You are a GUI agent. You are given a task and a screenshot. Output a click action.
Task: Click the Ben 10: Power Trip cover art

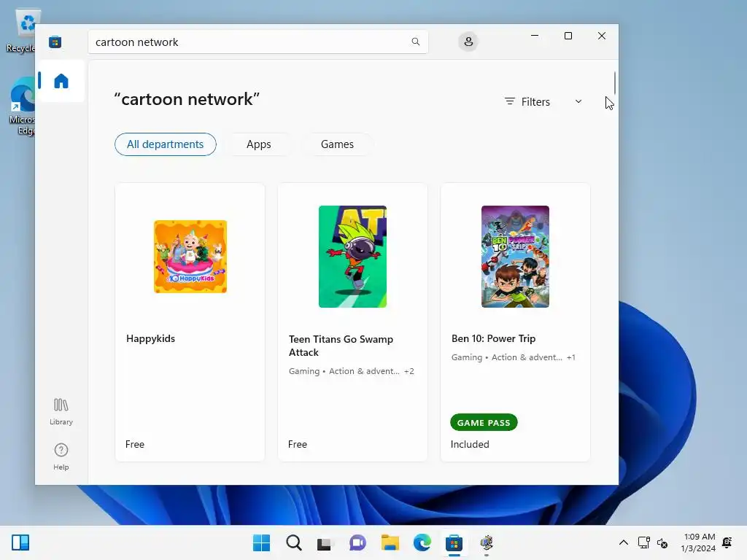tap(515, 257)
